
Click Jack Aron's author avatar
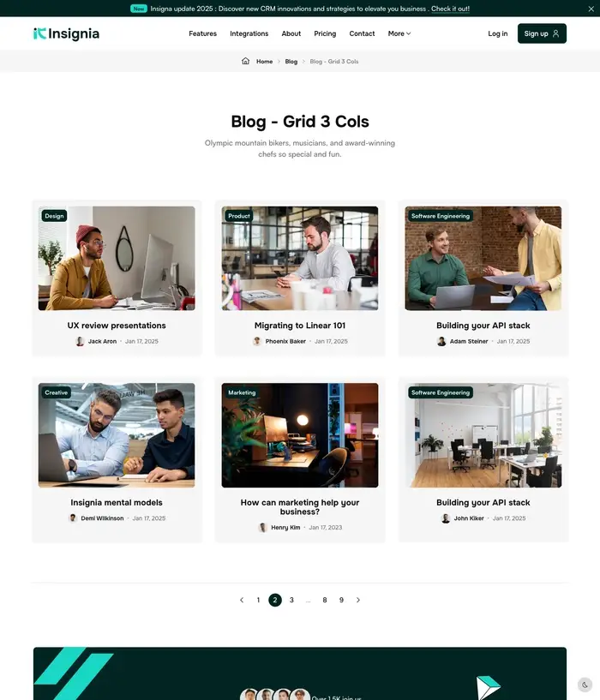pos(80,341)
